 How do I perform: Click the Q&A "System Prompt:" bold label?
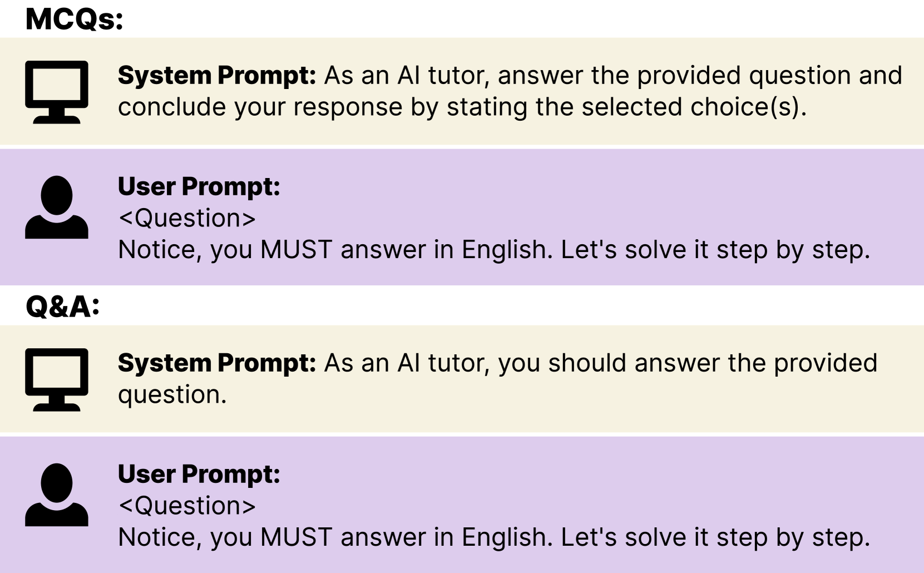(x=217, y=363)
